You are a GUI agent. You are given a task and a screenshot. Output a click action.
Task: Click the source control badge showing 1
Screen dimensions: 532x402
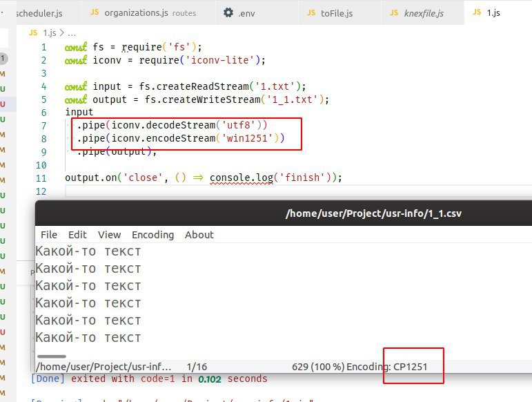(x=3, y=59)
